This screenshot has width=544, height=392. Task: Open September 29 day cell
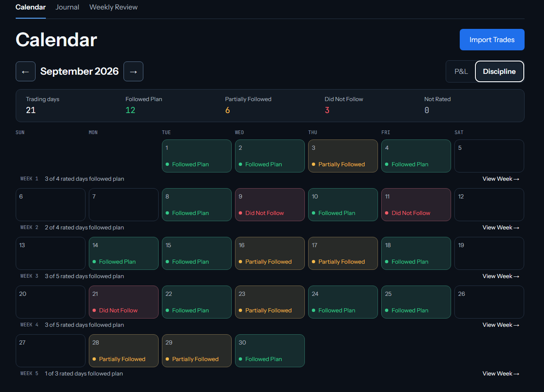pos(197,351)
